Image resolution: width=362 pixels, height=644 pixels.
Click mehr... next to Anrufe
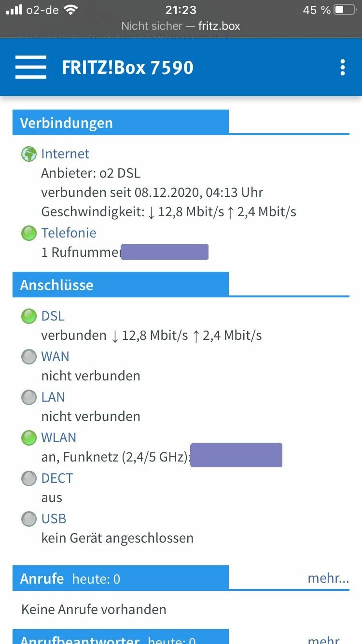point(328,578)
